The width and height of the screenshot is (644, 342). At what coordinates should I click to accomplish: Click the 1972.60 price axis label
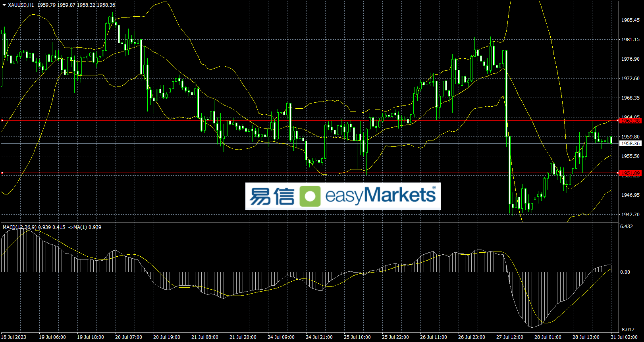631,79
